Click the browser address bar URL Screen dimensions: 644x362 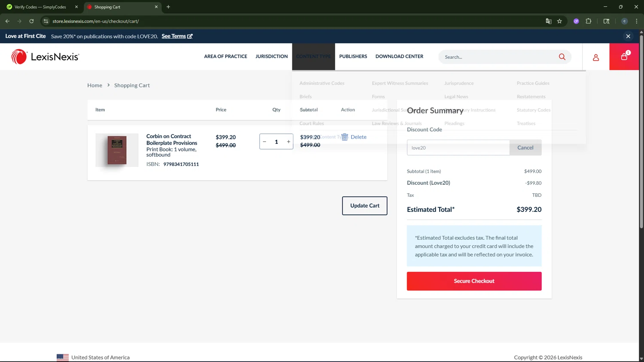(96, 21)
